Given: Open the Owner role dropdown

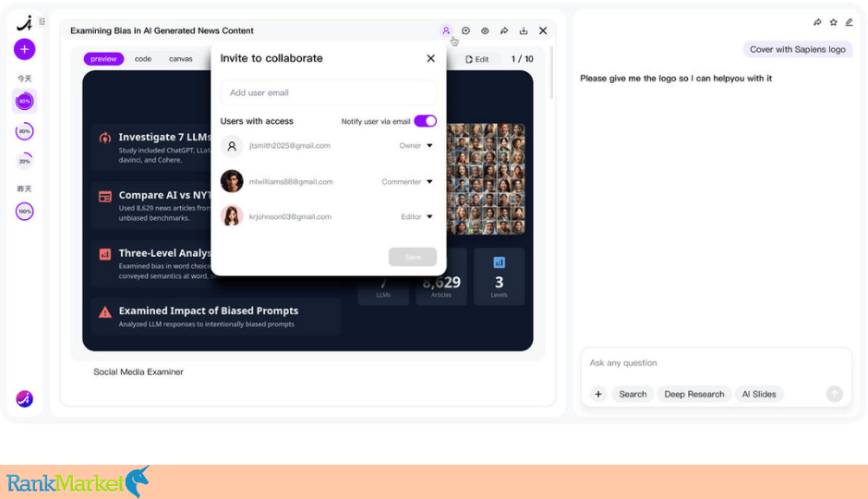Looking at the screenshot, I should 416,146.
